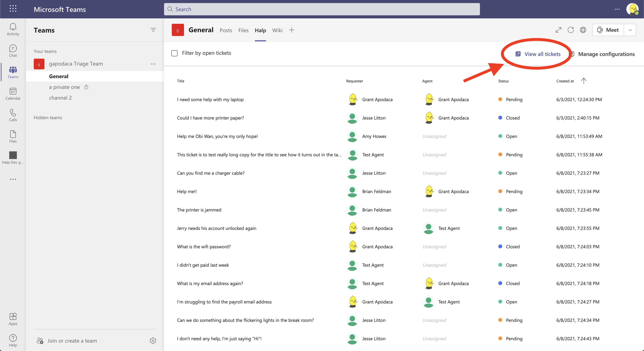
Task: Toggle Filter by open tickets checkbox
Action: [174, 53]
